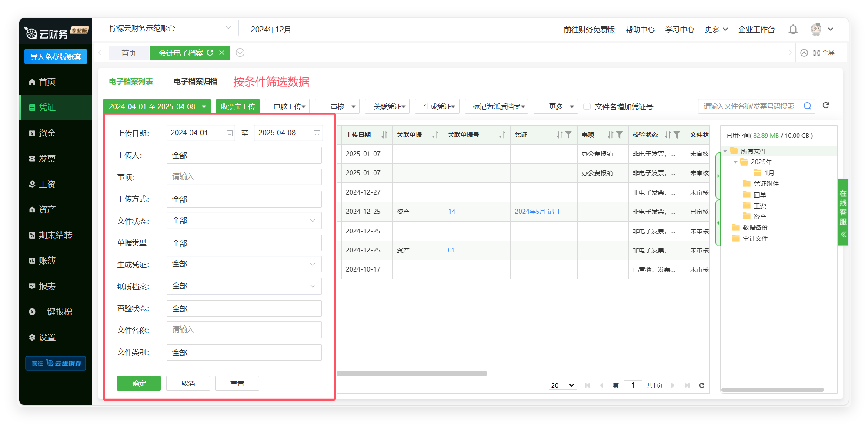Click the 重置 button
Image resolution: width=868 pixels, height=424 pixels.
click(237, 383)
